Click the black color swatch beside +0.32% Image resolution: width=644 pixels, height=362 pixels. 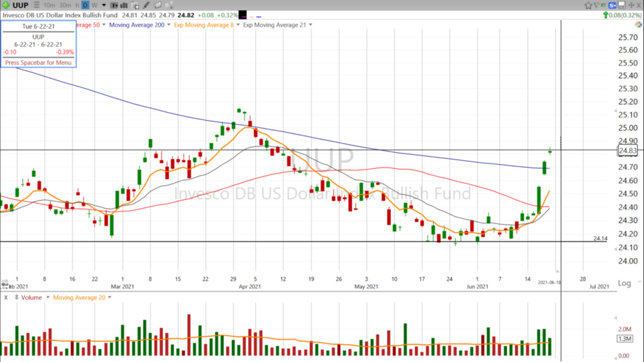pyautogui.click(x=243, y=15)
